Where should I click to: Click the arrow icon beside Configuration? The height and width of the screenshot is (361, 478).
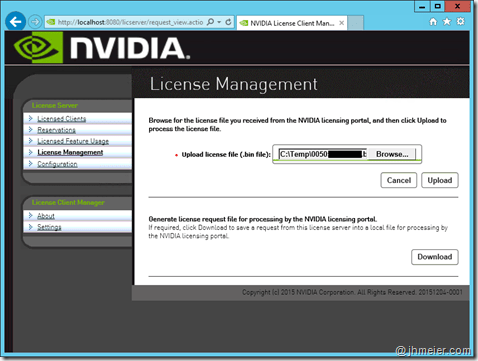click(x=30, y=163)
